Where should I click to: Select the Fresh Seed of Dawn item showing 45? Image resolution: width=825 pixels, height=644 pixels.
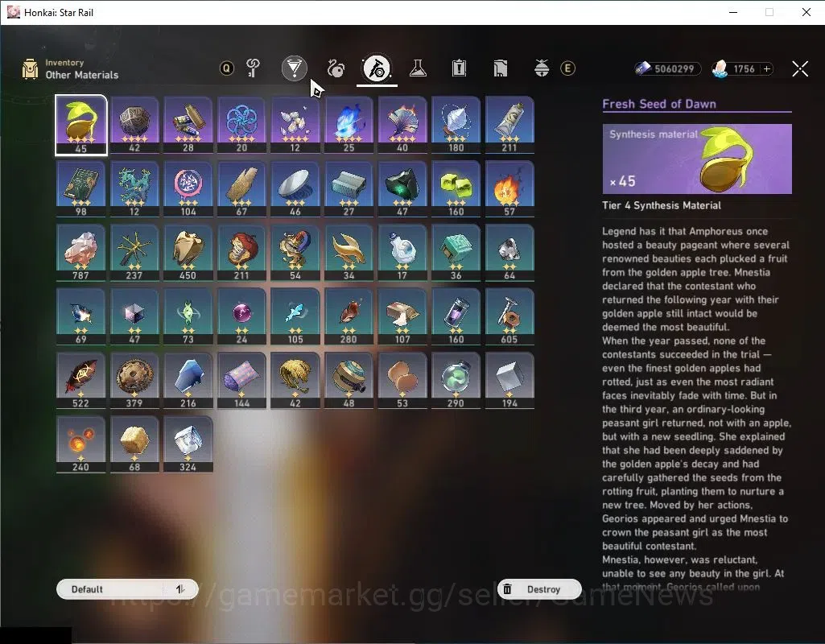[80, 126]
